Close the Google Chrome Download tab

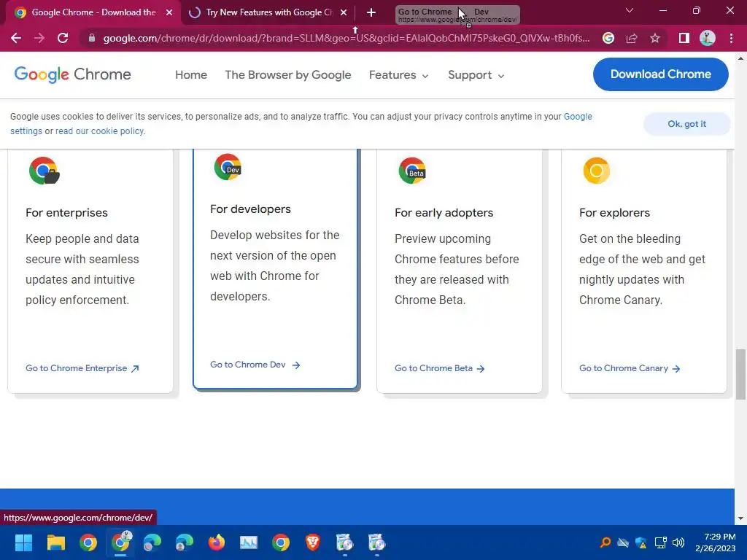[169, 12]
